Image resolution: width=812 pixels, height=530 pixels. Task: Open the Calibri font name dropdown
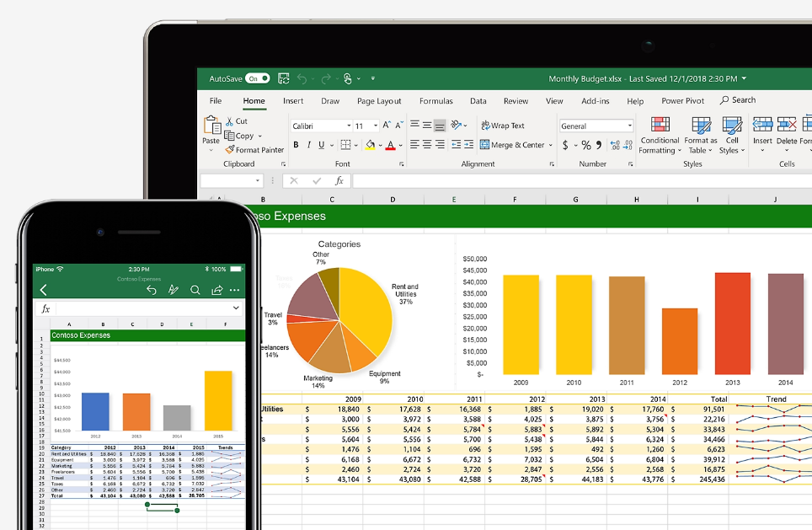pyautogui.click(x=349, y=126)
